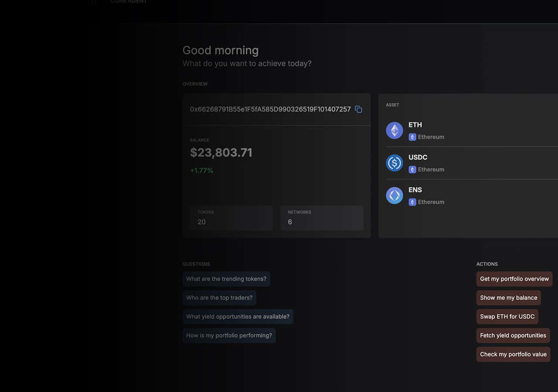Ask "What are the trending tokens?"
The width and height of the screenshot is (558, 392).
tap(226, 279)
